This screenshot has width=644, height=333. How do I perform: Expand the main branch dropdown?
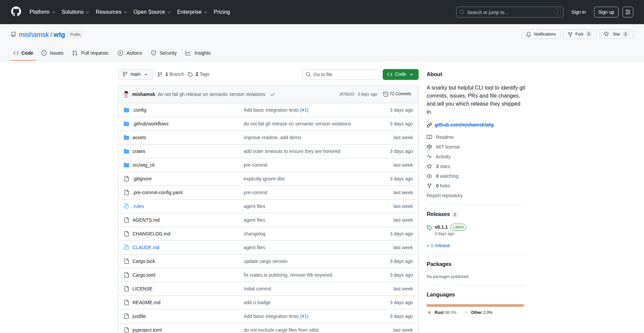[x=135, y=74]
